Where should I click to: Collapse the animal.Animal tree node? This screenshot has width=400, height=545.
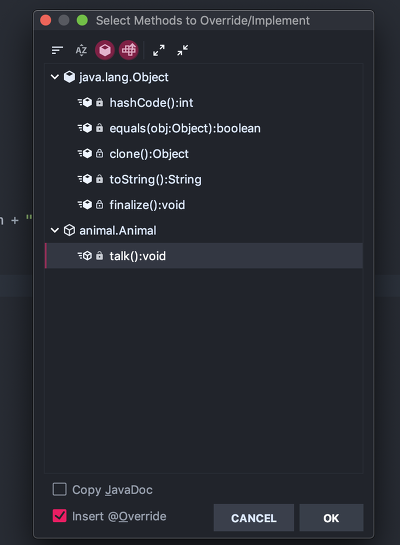tap(55, 230)
